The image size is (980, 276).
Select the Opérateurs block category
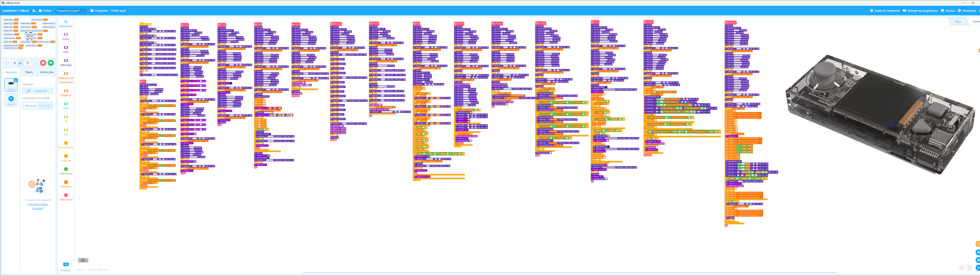pyautogui.click(x=66, y=171)
